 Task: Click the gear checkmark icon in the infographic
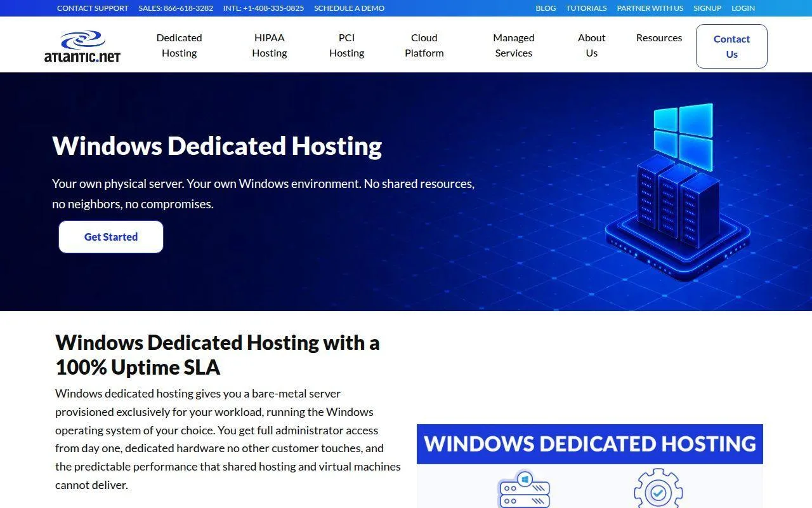pyautogui.click(x=658, y=488)
